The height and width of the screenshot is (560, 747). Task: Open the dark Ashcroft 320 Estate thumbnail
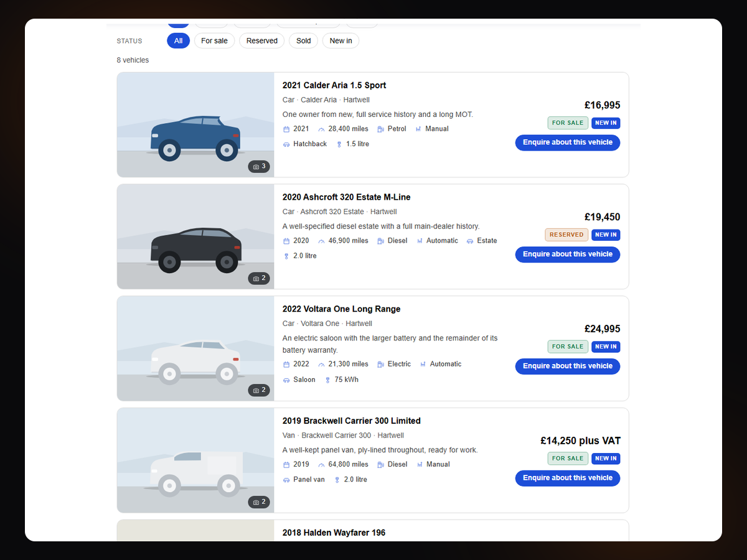[195, 236]
